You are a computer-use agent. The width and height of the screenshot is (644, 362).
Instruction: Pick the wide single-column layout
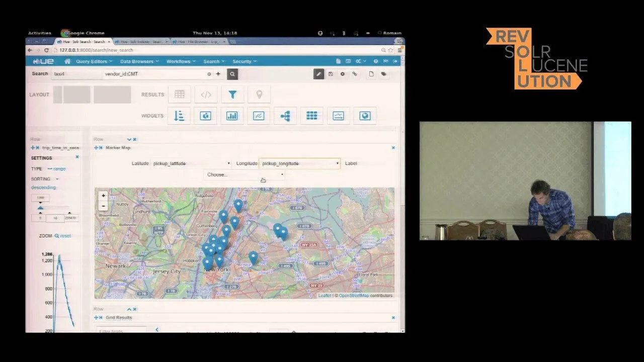pyautogui.click(x=112, y=95)
